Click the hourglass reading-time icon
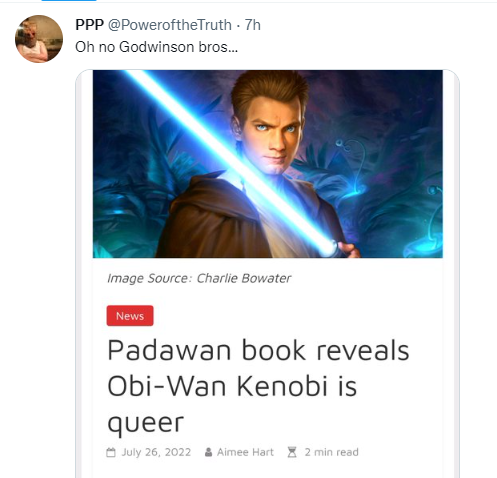 click(292, 452)
